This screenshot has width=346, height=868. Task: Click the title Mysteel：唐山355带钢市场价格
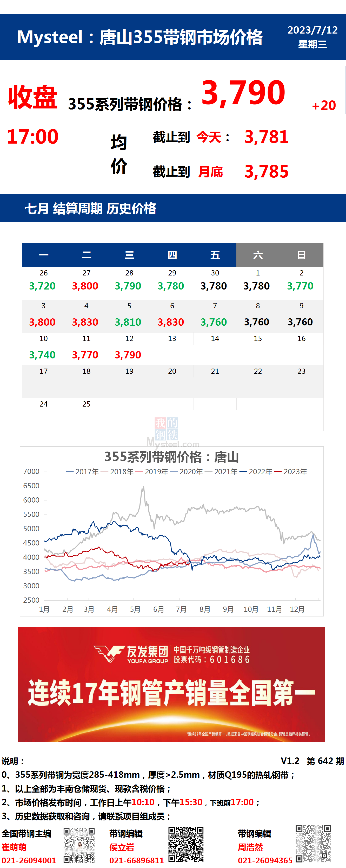point(140,37)
